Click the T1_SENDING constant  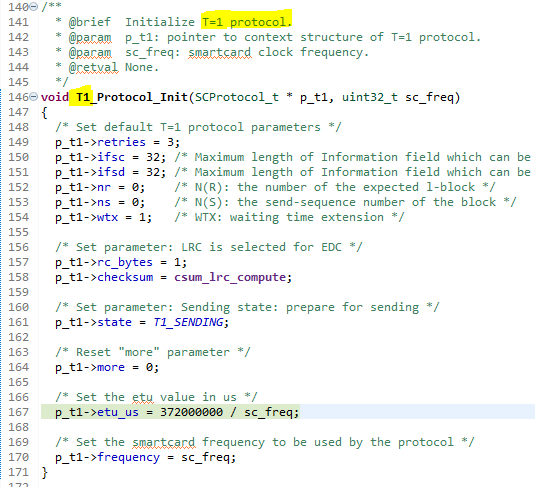pyautogui.click(x=188, y=322)
